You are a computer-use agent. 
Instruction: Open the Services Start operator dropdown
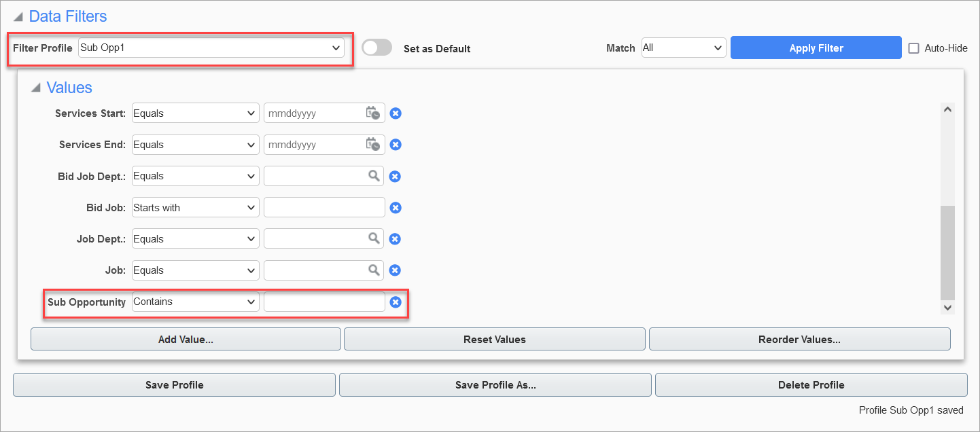pos(195,113)
